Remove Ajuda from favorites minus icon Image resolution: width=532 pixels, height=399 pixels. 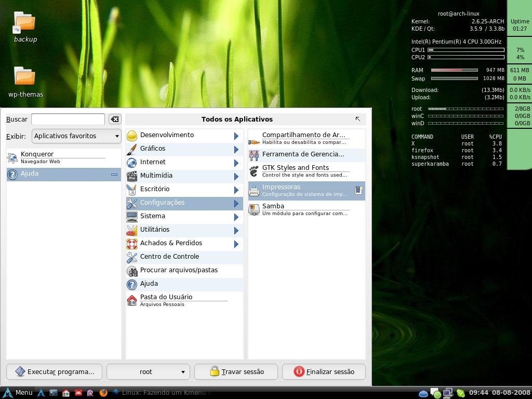[x=114, y=175]
